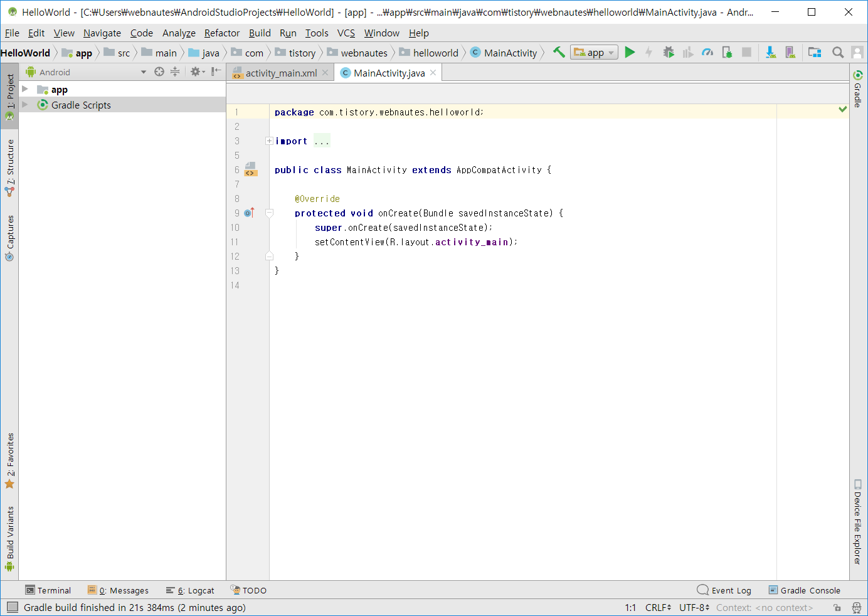Viewport: 868px width, 616px height.
Task: Close the MainActivity.java tab
Action: click(x=433, y=73)
